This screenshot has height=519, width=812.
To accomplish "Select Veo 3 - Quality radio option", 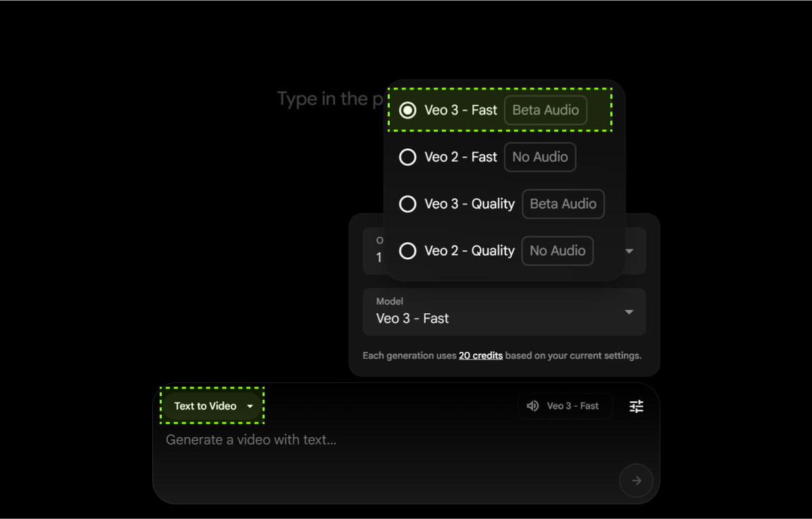I will click(407, 204).
